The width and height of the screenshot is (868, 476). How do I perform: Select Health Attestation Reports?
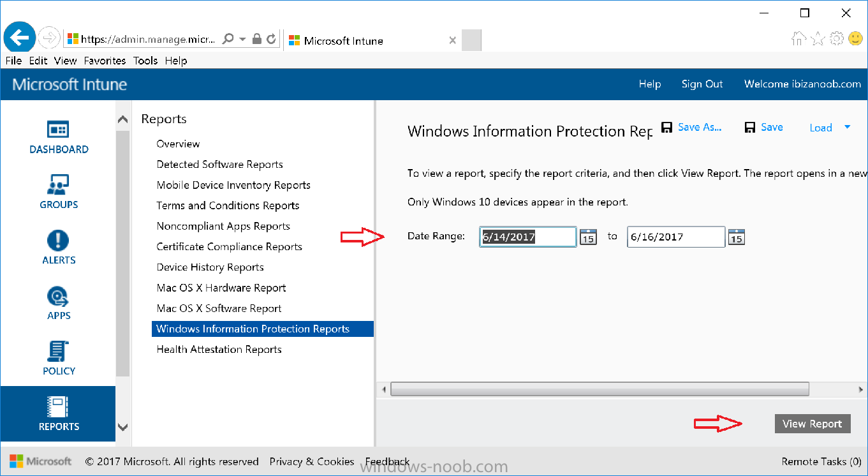tap(219, 350)
